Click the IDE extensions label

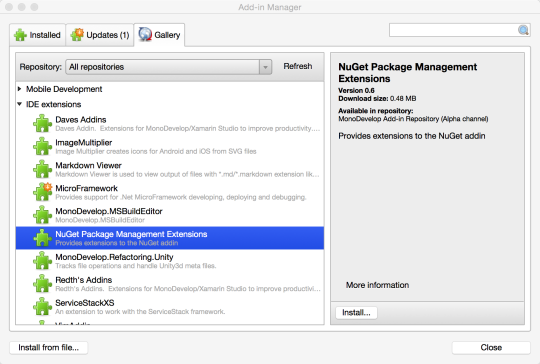53,104
